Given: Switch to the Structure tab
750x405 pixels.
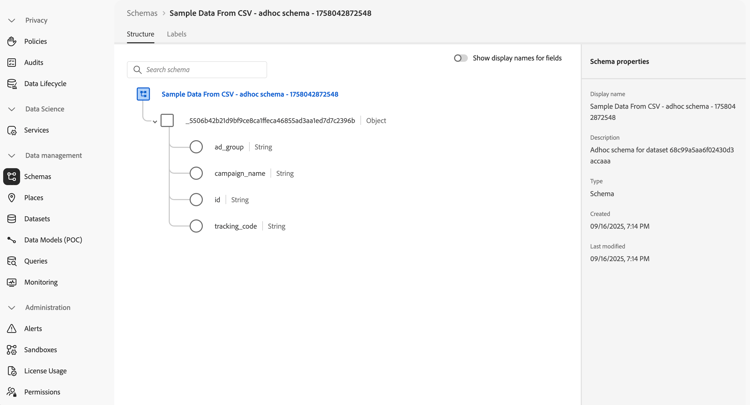Looking at the screenshot, I should click(140, 34).
